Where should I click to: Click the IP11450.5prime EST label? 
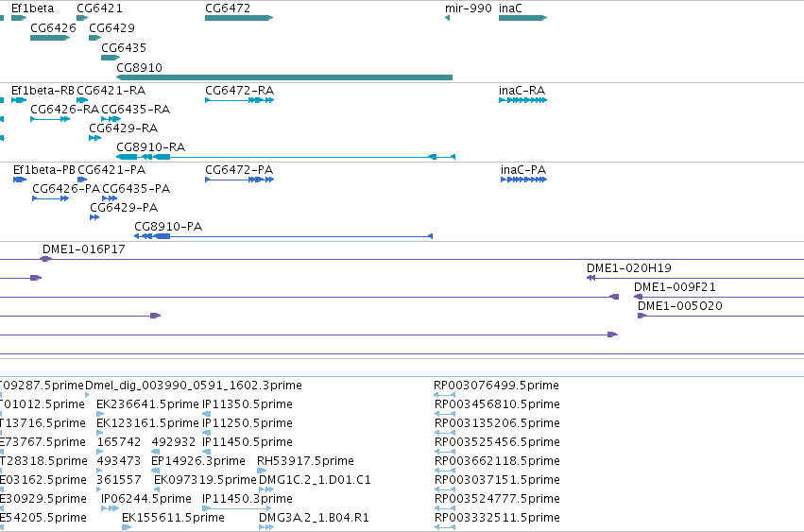point(248,442)
